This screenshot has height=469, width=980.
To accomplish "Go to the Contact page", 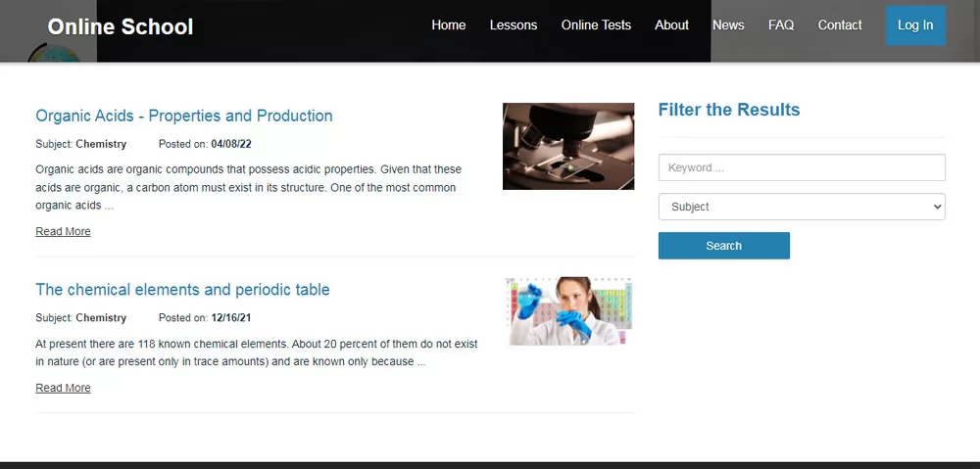I will (840, 25).
